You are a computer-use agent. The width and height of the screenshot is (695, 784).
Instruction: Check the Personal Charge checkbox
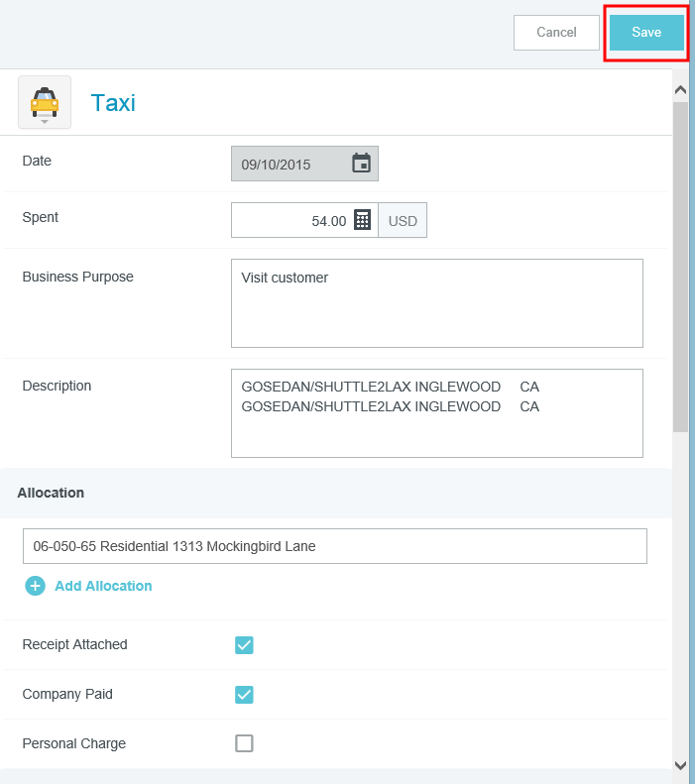(x=244, y=743)
